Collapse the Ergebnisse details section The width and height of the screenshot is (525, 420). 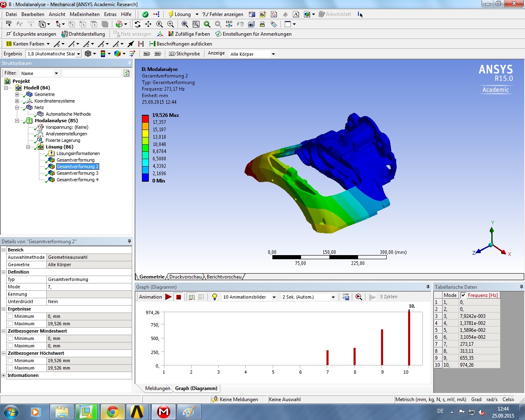[x=4, y=309]
